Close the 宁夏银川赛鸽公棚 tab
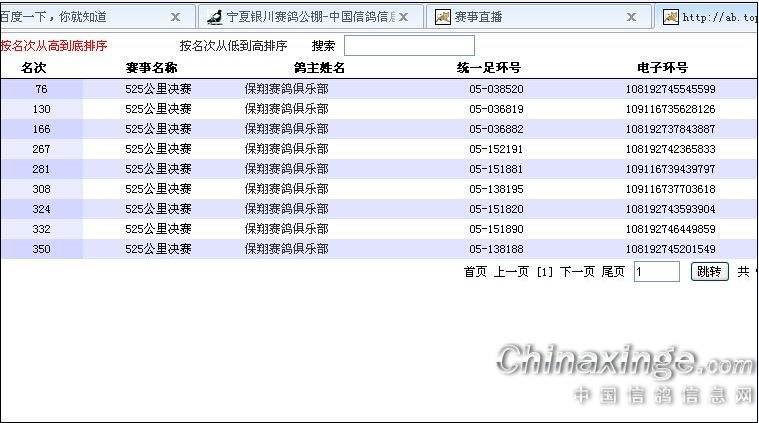The image size is (759, 423). pyautogui.click(x=404, y=17)
